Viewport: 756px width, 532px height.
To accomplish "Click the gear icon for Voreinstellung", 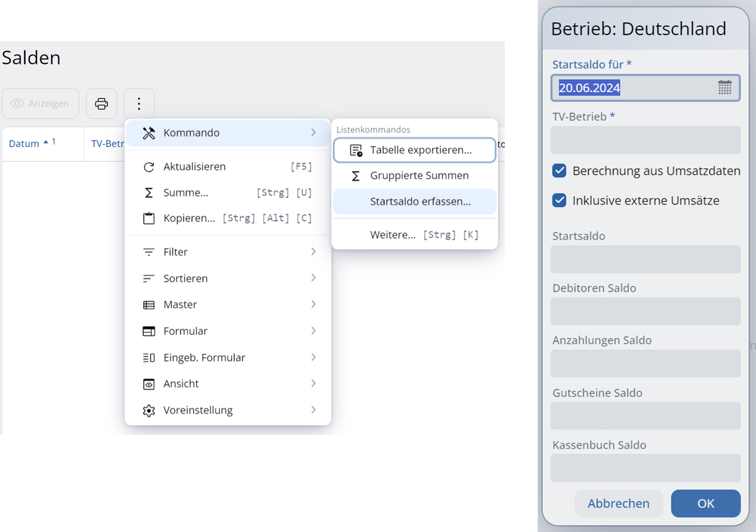I will [x=149, y=410].
